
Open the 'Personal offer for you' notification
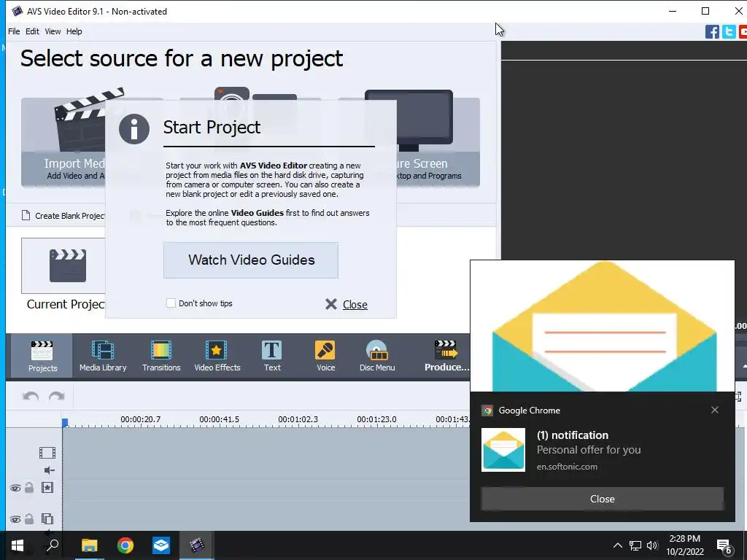589,450
